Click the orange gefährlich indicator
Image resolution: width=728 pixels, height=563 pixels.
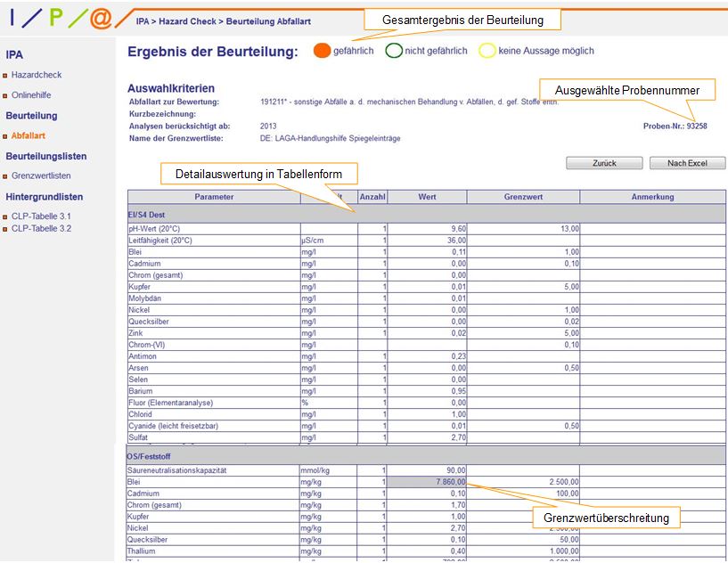[x=322, y=51]
